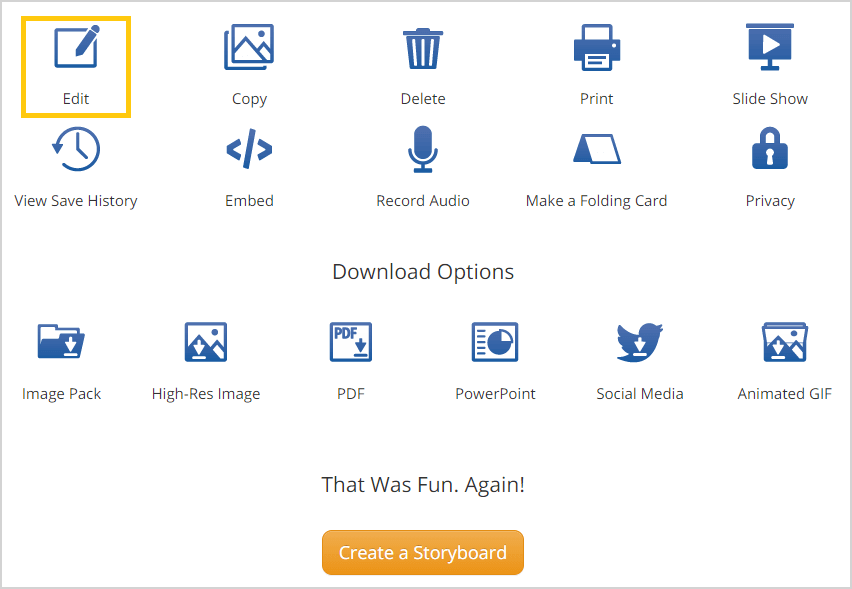Open the Print printer icon

click(x=597, y=47)
